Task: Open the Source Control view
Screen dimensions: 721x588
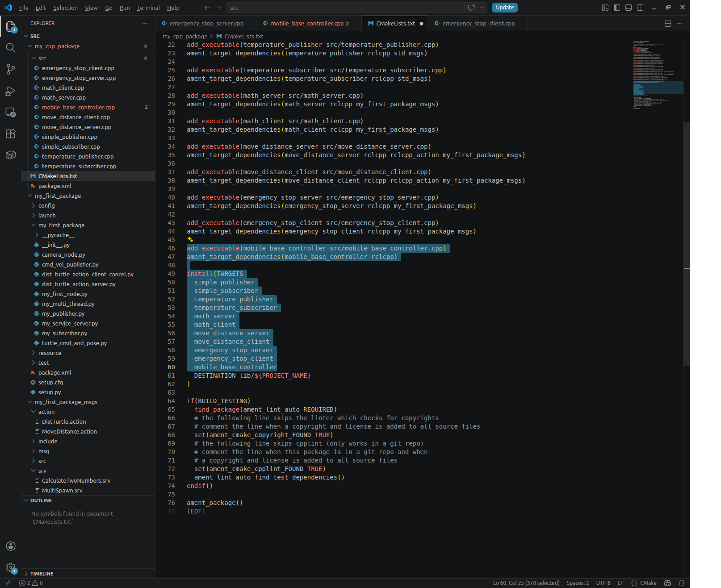Action: click(x=11, y=69)
